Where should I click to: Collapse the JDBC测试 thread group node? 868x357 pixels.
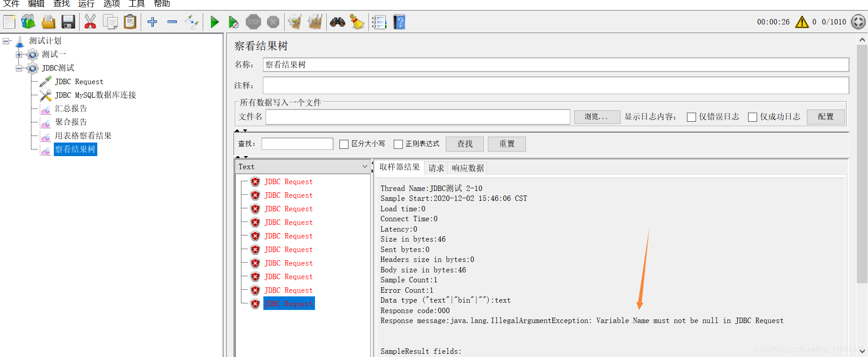[x=19, y=68]
